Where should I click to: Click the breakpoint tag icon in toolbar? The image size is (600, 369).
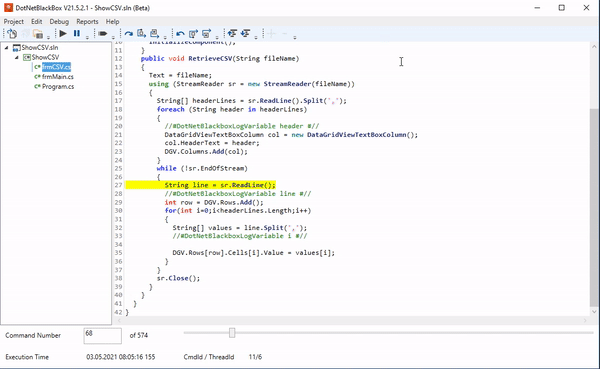pos(102,34)
